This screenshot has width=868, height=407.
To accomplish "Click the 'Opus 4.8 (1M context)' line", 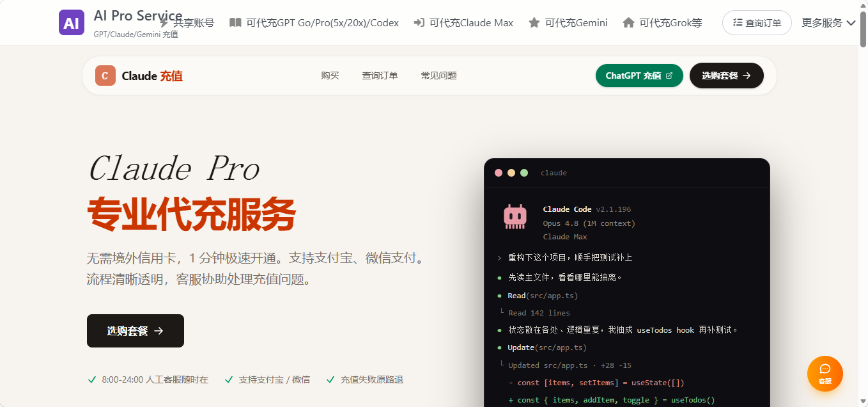I will pos(589,223).
